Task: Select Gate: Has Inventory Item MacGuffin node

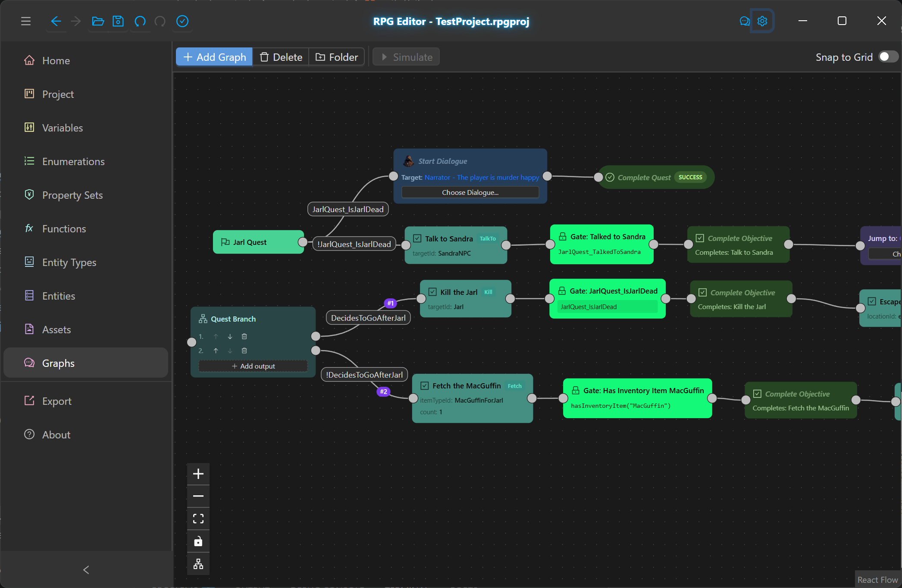Action: pyautogui.click(x=637, y=398)
